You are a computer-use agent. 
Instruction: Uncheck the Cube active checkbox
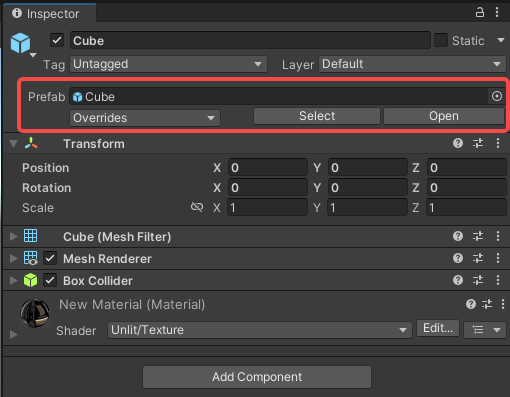57,41
